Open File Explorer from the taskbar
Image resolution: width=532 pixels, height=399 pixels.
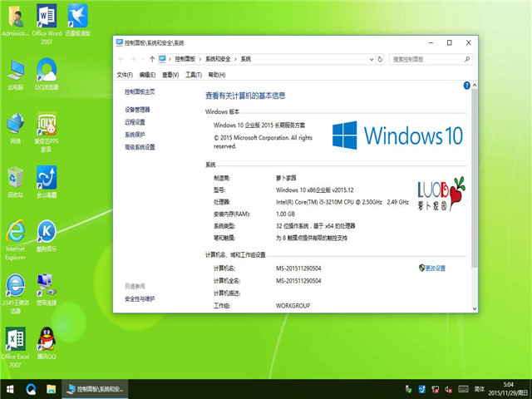(x=51, y=389)
